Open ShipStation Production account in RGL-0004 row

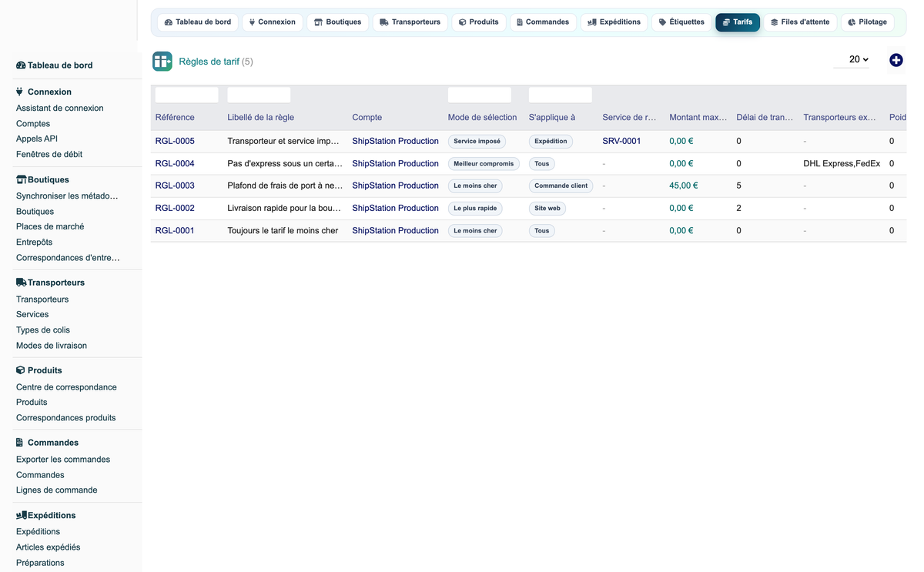(x=395, y=163)
